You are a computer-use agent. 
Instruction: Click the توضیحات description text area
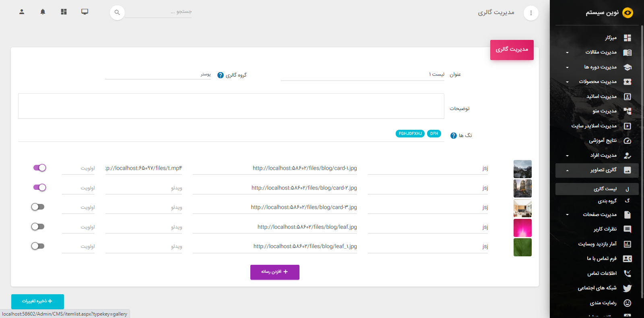click(231, 106)
